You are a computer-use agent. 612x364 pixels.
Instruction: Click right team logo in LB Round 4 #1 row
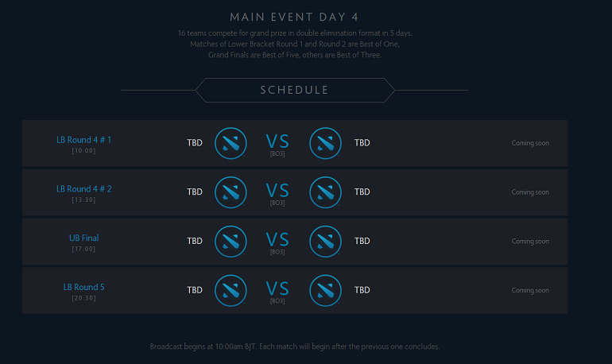coord(326,143)
